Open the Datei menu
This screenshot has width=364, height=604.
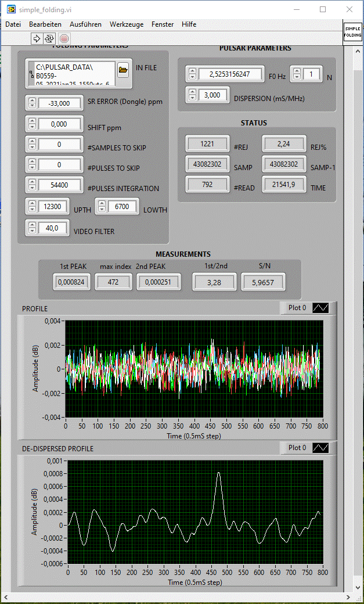pos(13,24)
